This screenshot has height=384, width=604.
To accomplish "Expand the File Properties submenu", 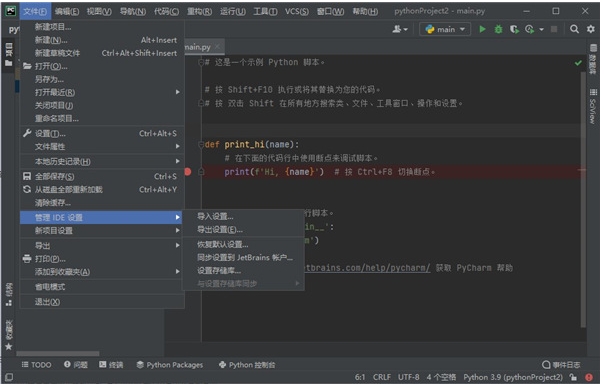I will [x=102, y=146].
